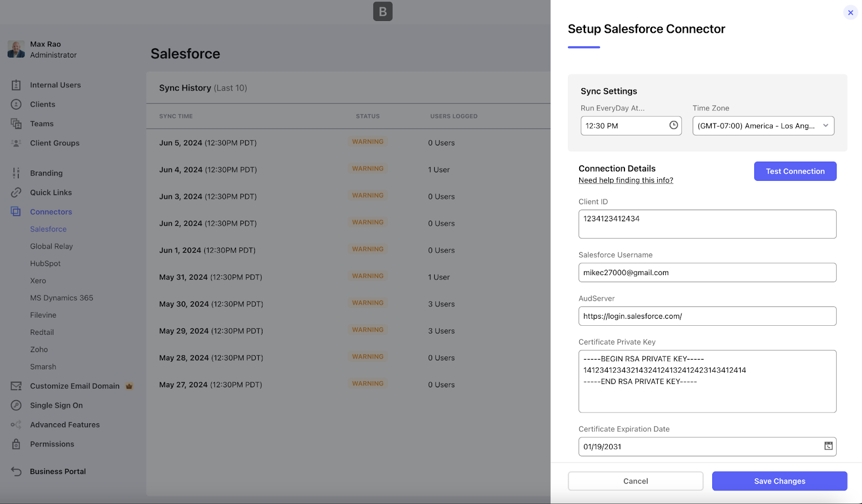The height and width of the screenshot is (504, 862).
Task: Click the Jun 2, 2024 sync time
Action: pos(208,223)
